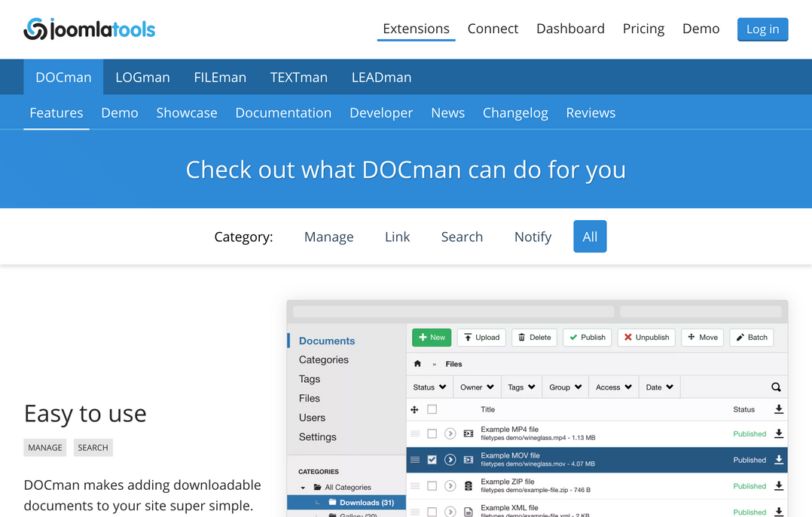
Task: Click the Example ZIP file title
Action: tap(508, 482)
